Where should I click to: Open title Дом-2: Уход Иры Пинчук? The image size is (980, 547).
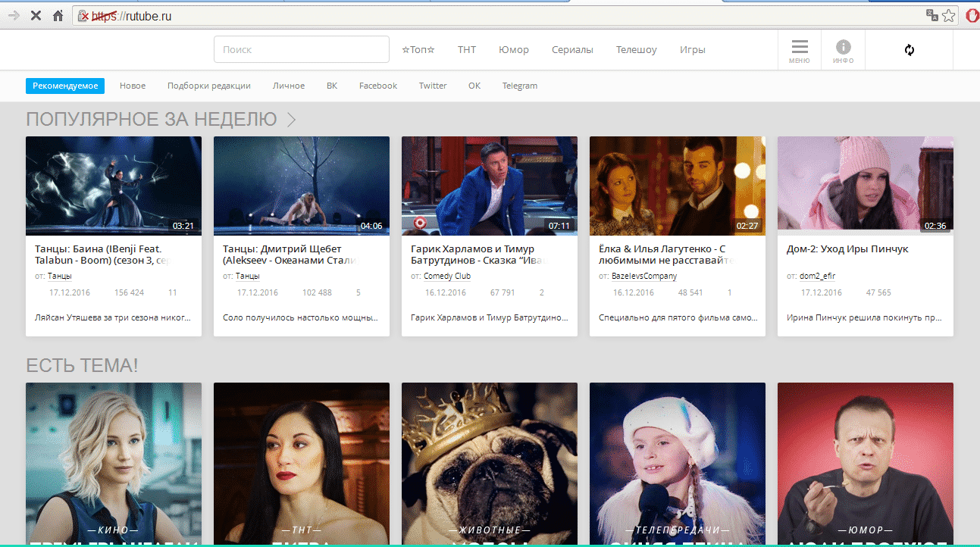(849, 249)
